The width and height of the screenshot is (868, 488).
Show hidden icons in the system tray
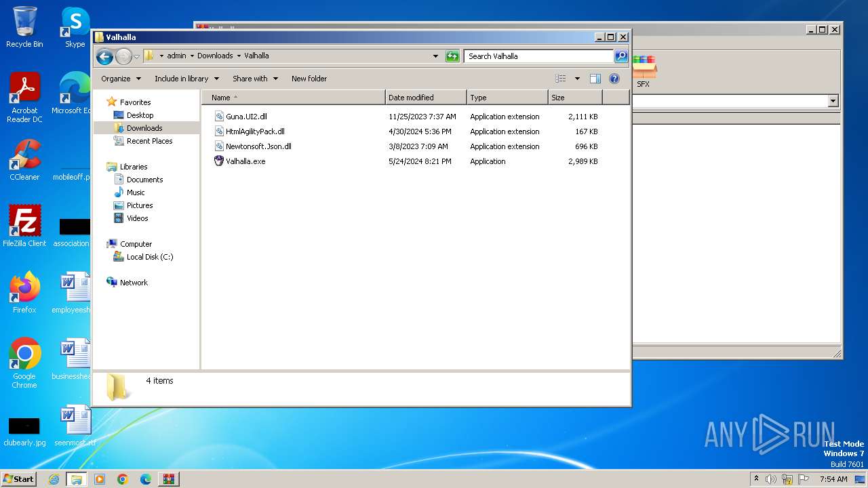(756, 479)
